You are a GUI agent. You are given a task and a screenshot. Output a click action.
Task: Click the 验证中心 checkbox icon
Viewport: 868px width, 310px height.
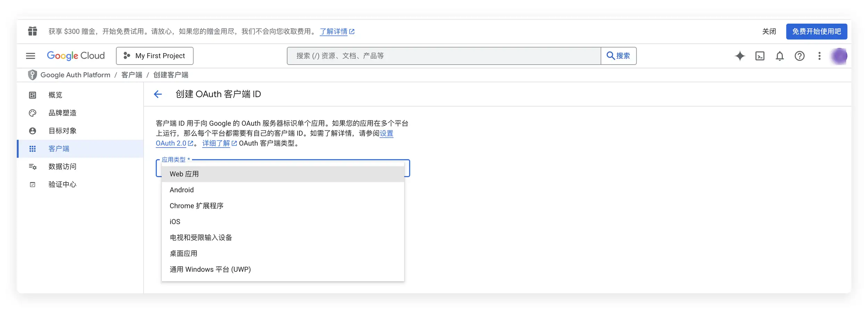pyautogui.click(x=33, y=184)
